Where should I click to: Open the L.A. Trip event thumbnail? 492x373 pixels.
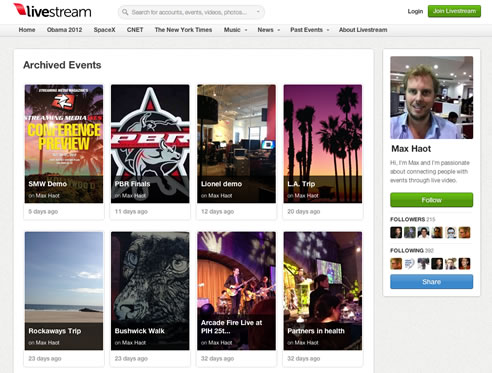tap(323, 144)
